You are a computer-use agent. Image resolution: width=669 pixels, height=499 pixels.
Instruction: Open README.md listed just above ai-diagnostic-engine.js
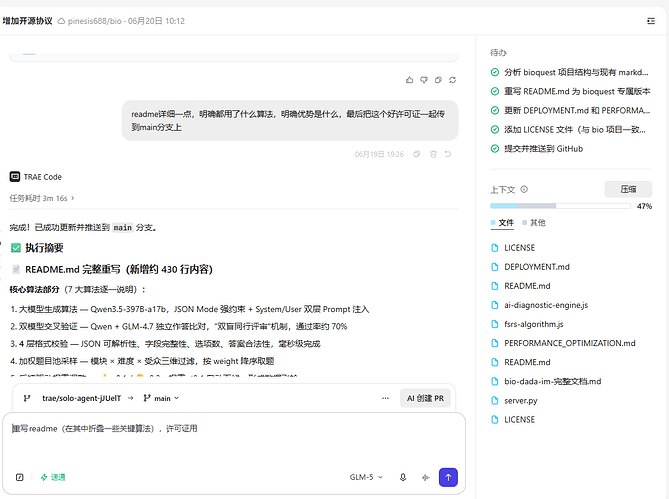coord(527,286)
